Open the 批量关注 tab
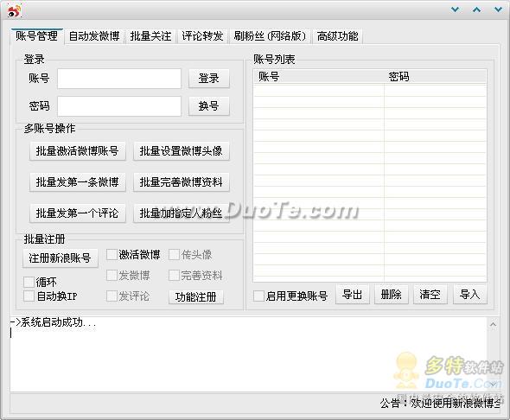The width and height of the screenshot is (510, 420). (150, 36)
